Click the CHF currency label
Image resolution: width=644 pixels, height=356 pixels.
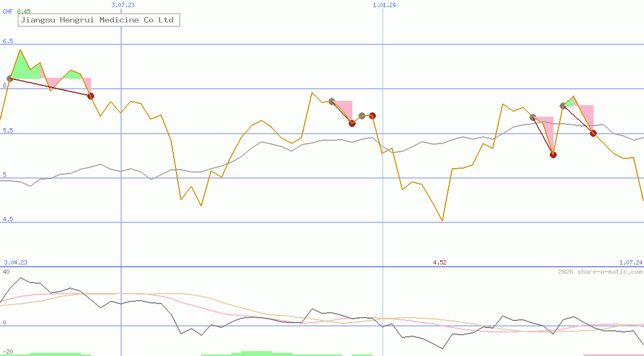[8, 12]
